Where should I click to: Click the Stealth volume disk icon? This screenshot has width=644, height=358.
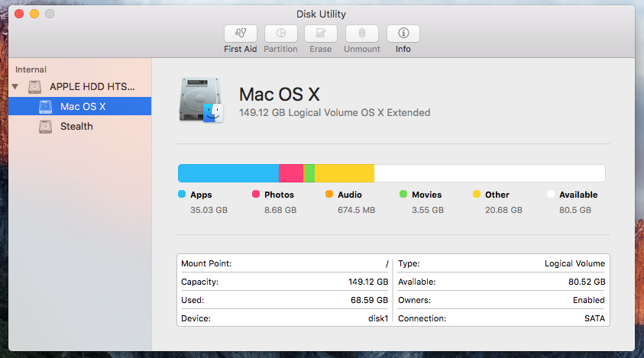click(46, 127)
